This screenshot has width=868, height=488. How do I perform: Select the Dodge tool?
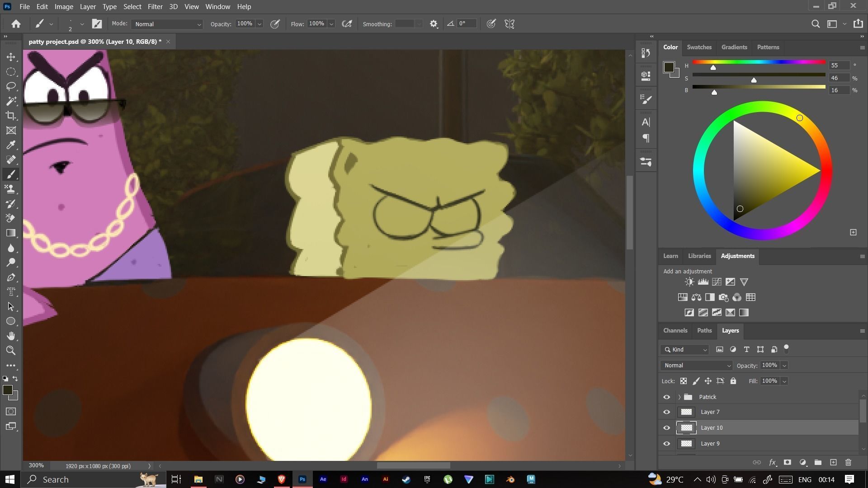pyautogui.click(x=11, y=263)
